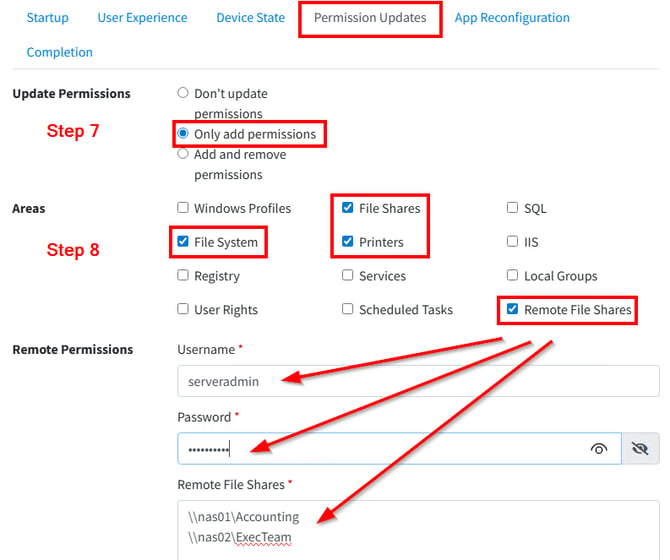Click inside the Remote File Shares textarea

pos(418,530)
